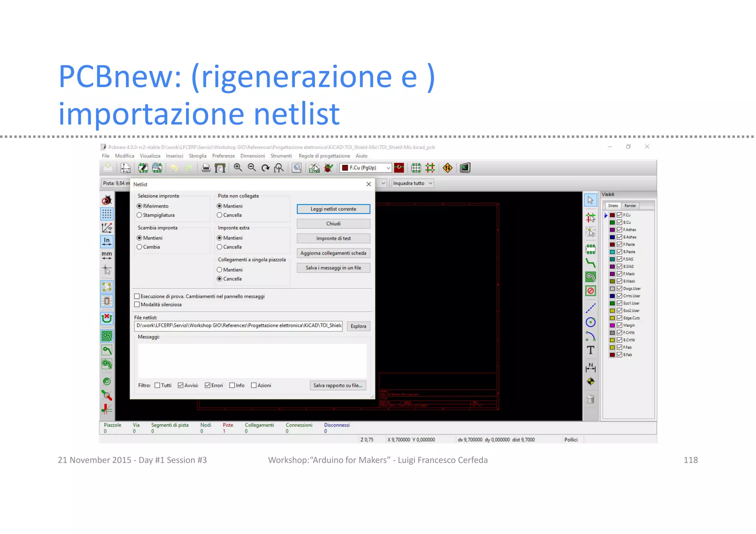
Task: Click the zoom out magnifier icon
Action: point(252,168)
